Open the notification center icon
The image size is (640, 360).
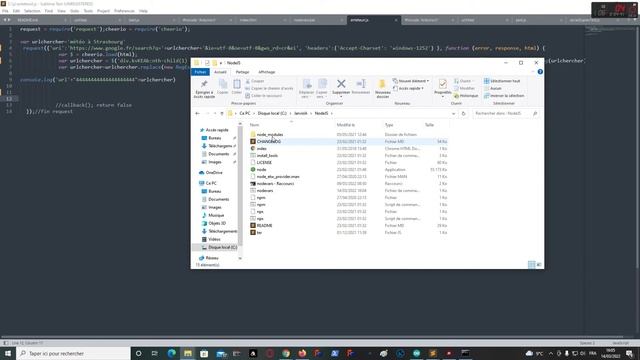tap(629, 353)
